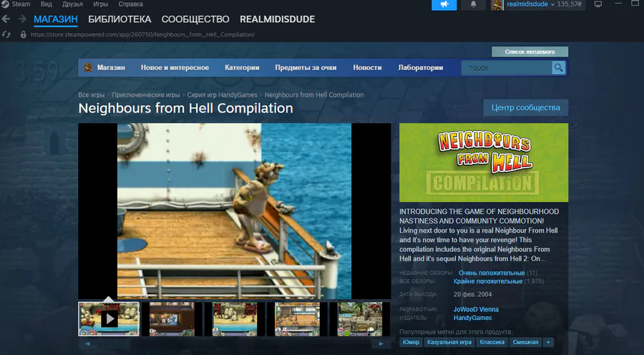Open the Друзья menu

click(72, 4)
